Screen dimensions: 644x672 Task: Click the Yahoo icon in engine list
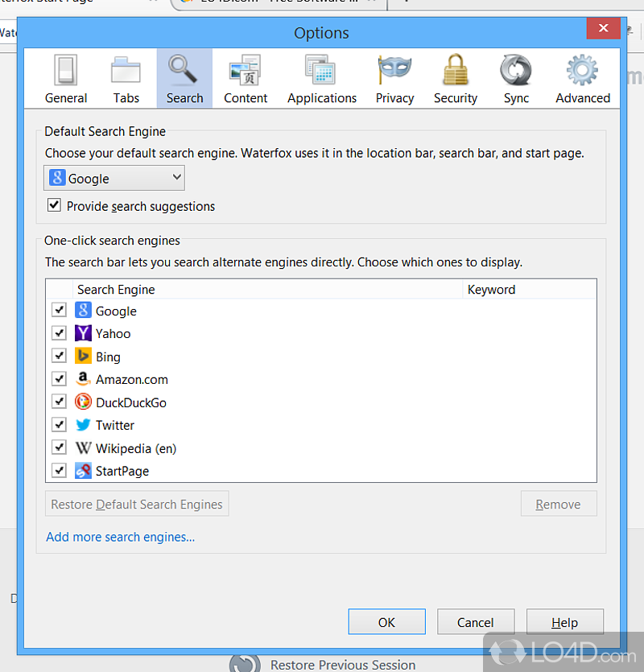[83, 333]
